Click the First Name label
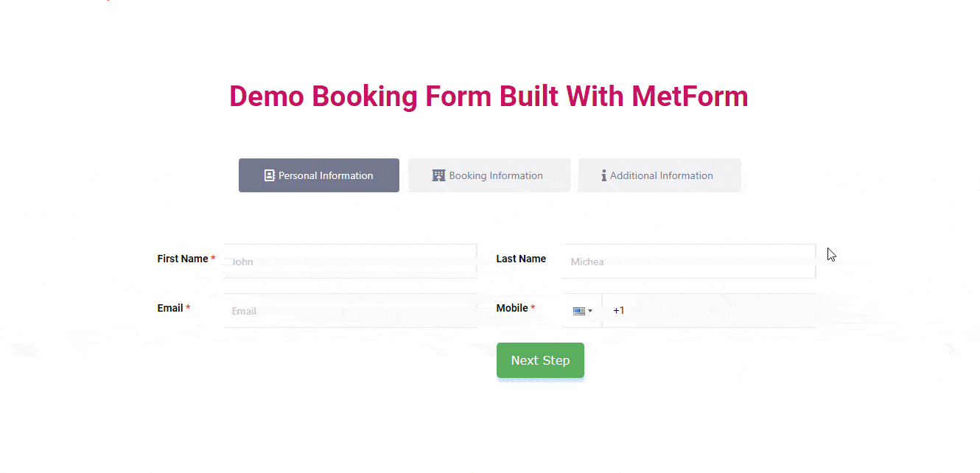 coord(183,259)
